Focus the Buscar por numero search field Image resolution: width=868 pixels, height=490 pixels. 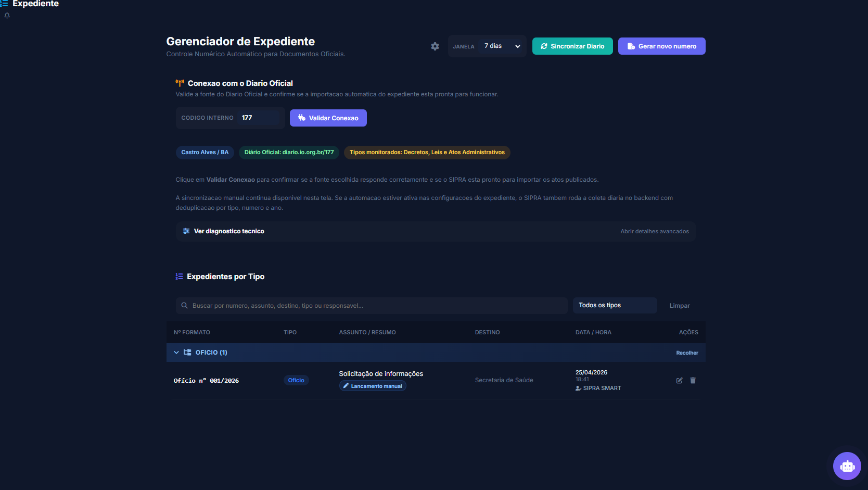click(372, 306)
